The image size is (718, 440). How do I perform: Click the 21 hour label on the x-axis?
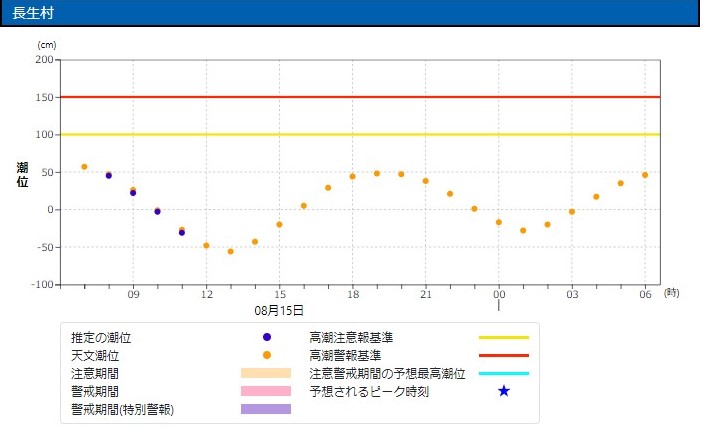point(426,294)
